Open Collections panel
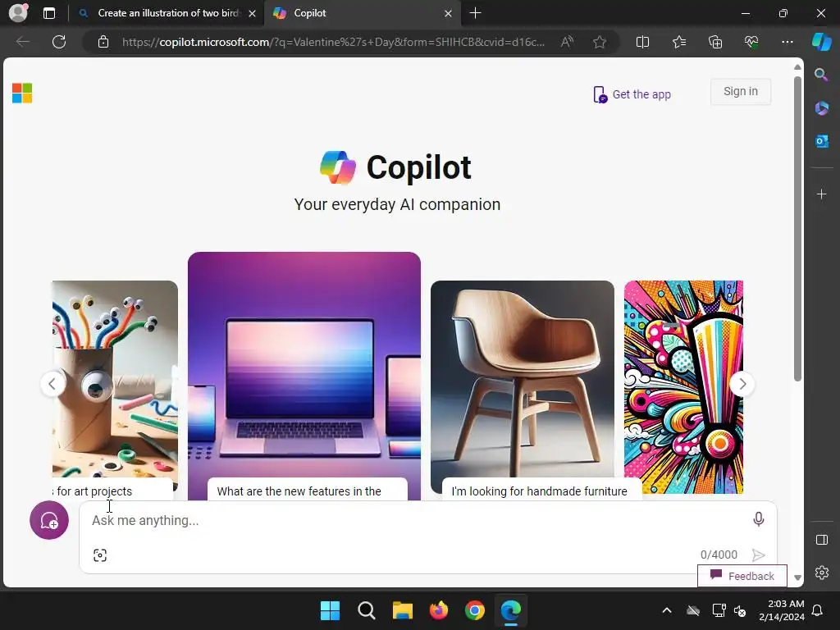This screenshot has width=840, height=630. coord(715,42)
